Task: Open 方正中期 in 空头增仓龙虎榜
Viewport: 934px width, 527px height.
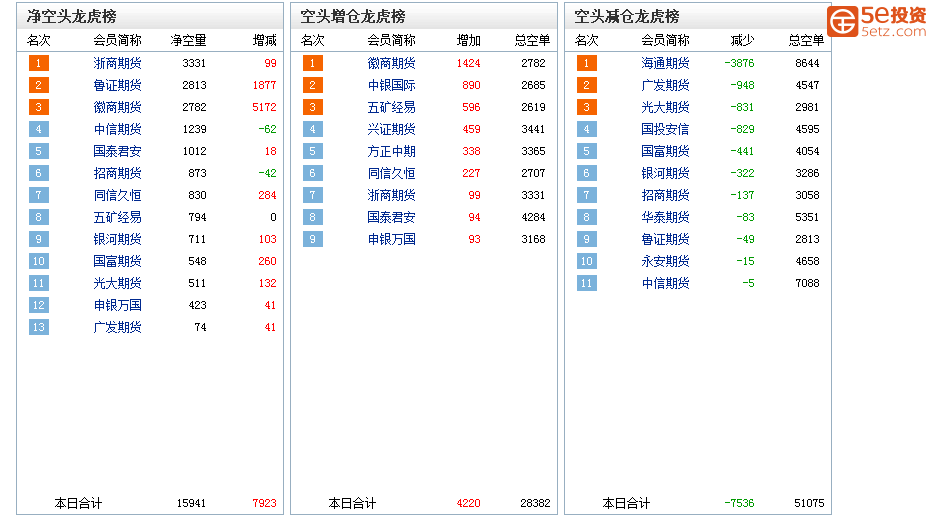Action: pos(391,151)
